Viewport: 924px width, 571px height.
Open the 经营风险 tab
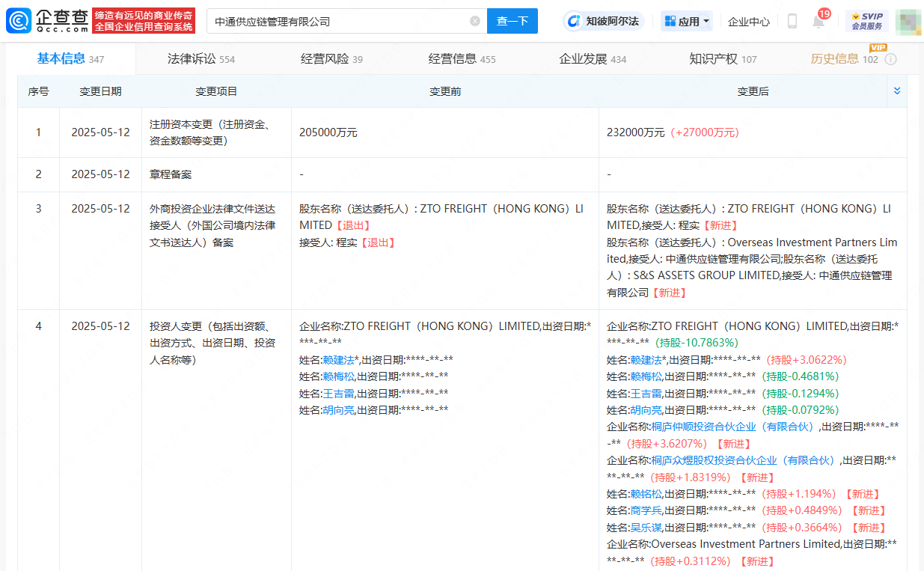tap(331, 58)
